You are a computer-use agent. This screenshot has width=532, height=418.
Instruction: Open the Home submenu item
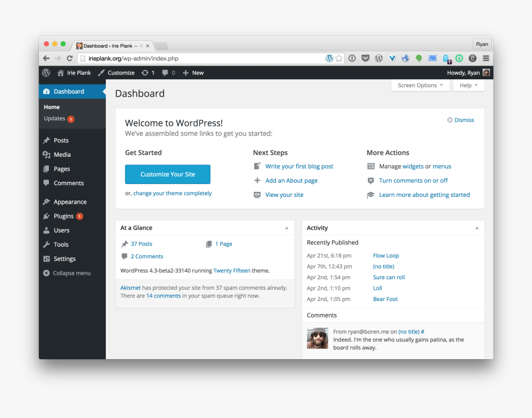(51, 107)
